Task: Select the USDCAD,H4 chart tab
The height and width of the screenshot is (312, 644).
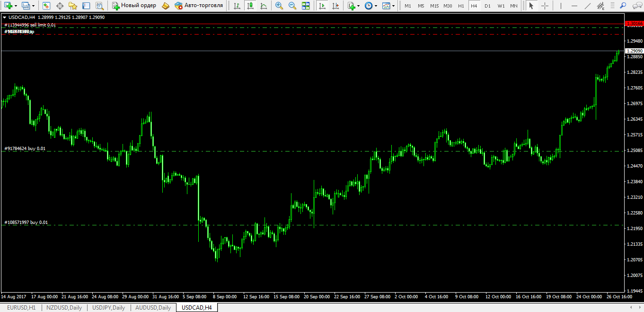Action: 196,308
